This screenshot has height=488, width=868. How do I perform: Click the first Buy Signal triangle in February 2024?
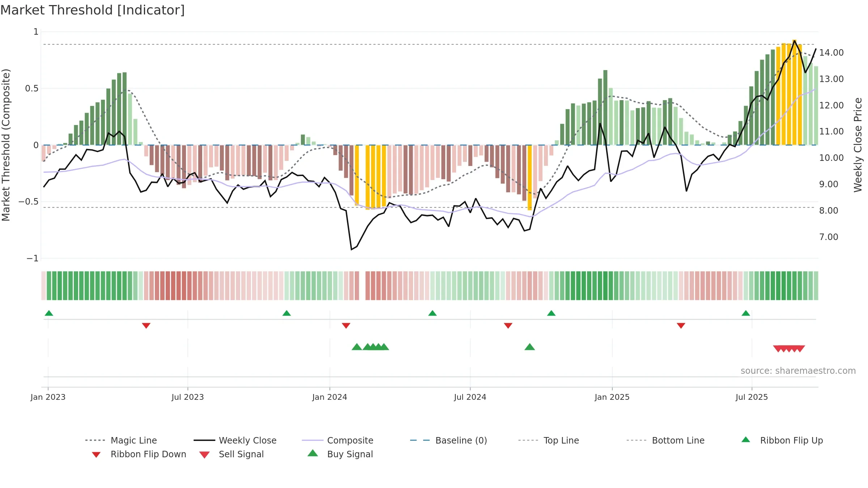pyautogui.click(x=357, y=347)
